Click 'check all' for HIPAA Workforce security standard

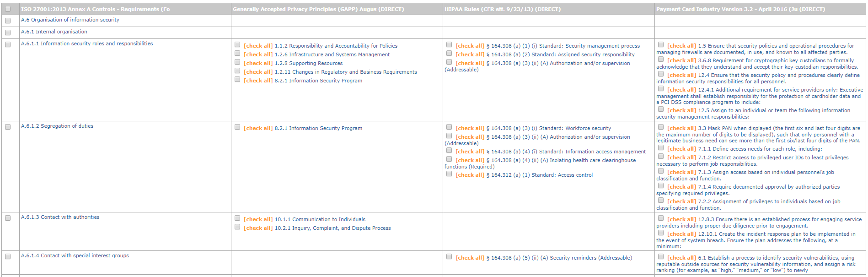pyautogui.click(x=470, y=128)
